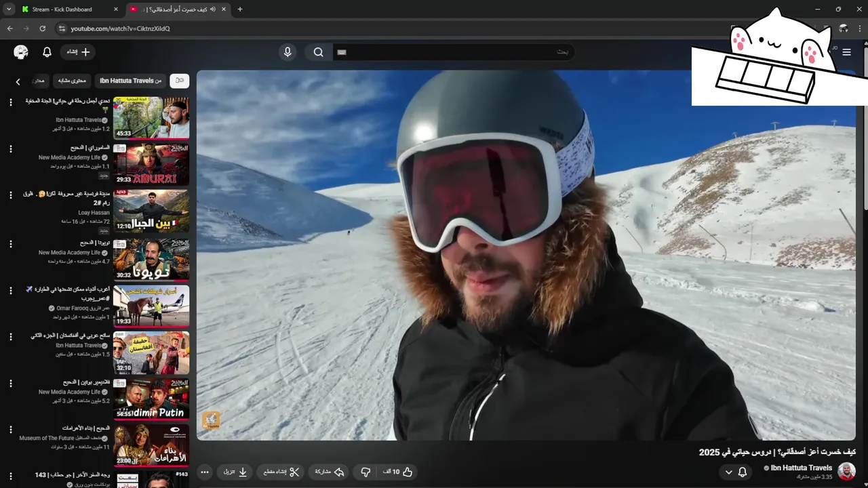Open options menu for 45:33 paradise video
Image resolution: width=868 pixels, height=488 pixels.
(x=10, y=102)
